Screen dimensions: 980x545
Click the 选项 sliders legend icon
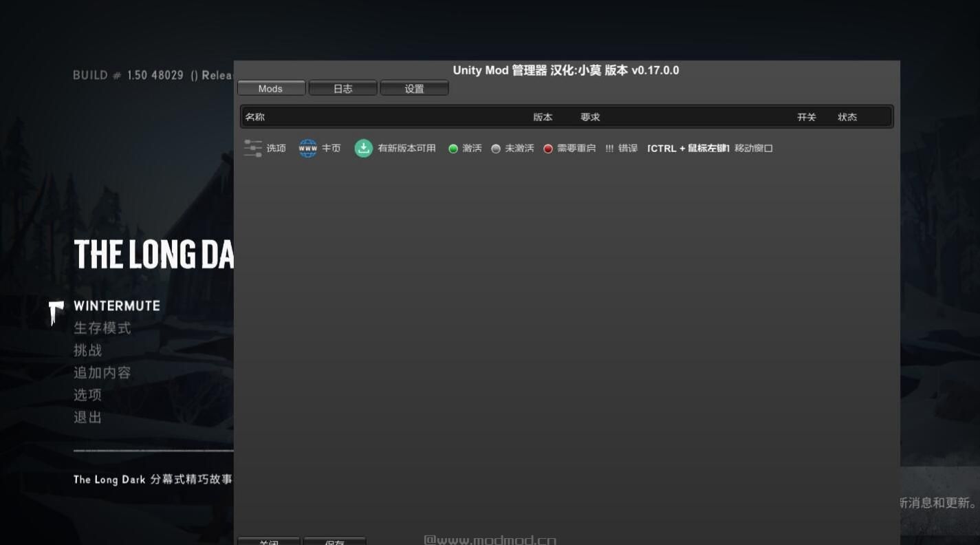253,148
